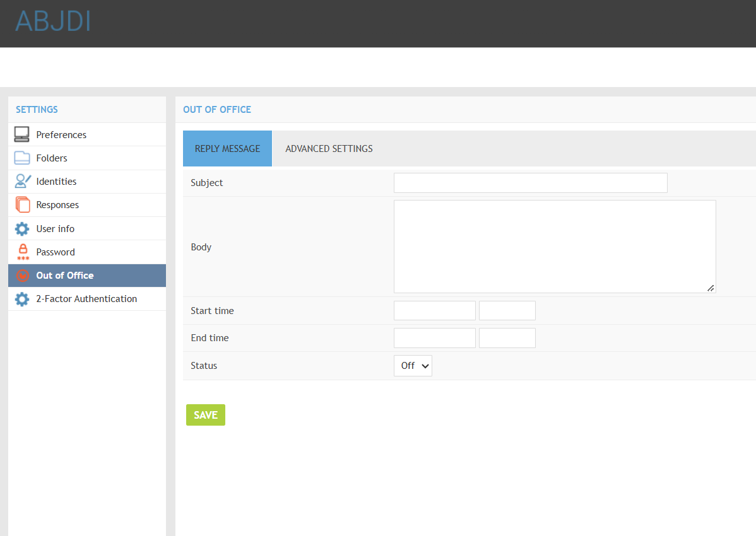Click the Status label

[204, 366]
